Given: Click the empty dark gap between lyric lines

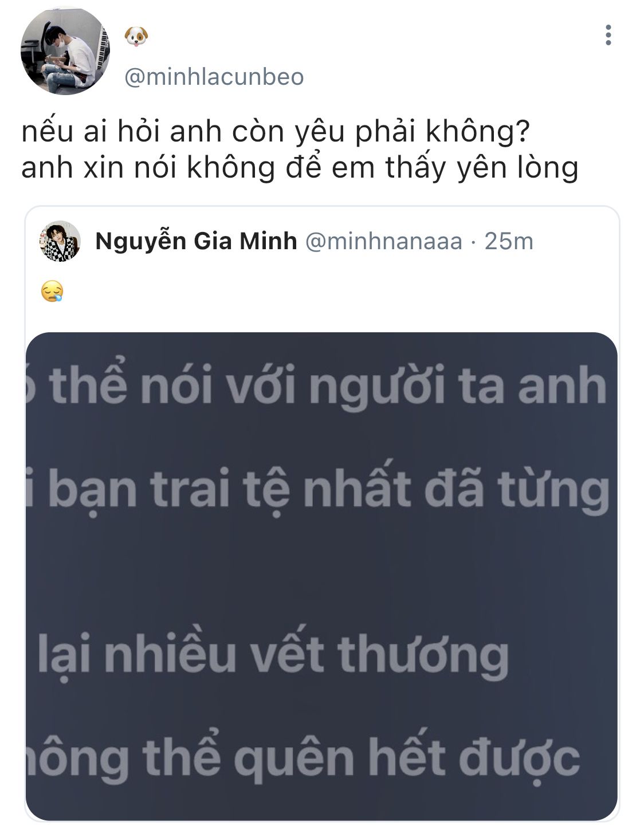Looking at the screenshot, I should point(321,573).
